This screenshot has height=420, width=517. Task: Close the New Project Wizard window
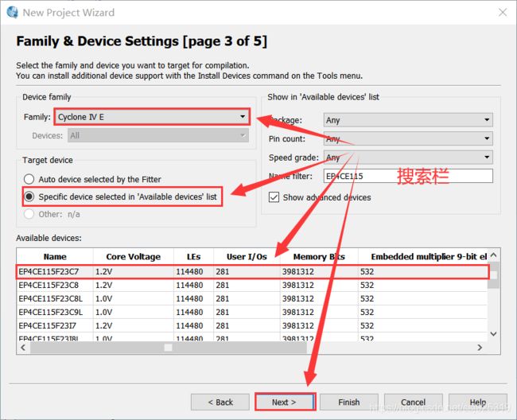pos(503,13)
